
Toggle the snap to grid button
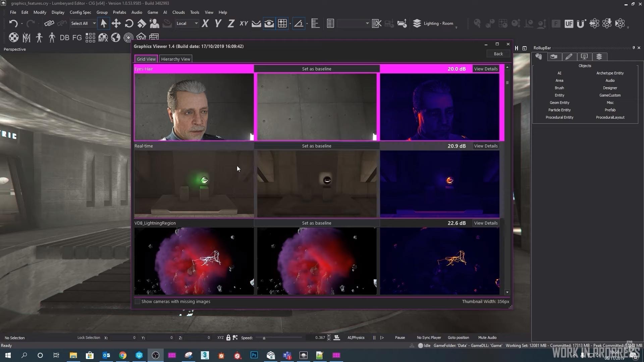[282, 23]
